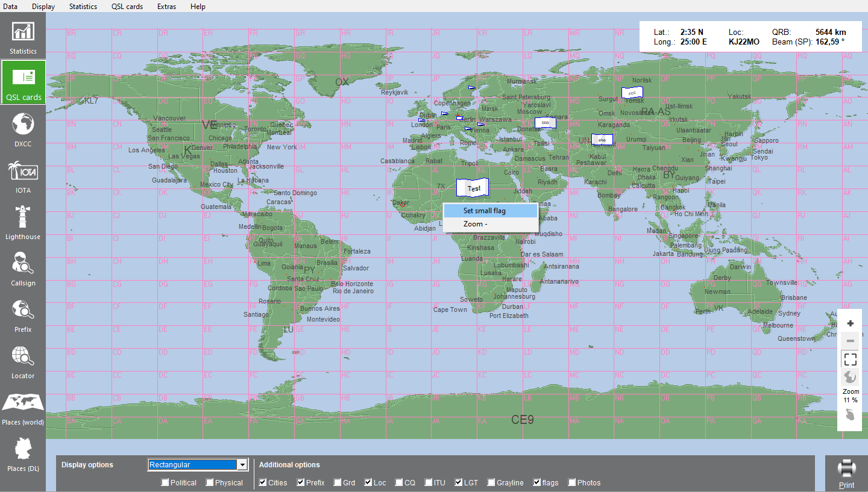The height and width of the screenshot is (492, 868).
Task: Click the VK prefix on Australia
Action: tap(719, 308)
